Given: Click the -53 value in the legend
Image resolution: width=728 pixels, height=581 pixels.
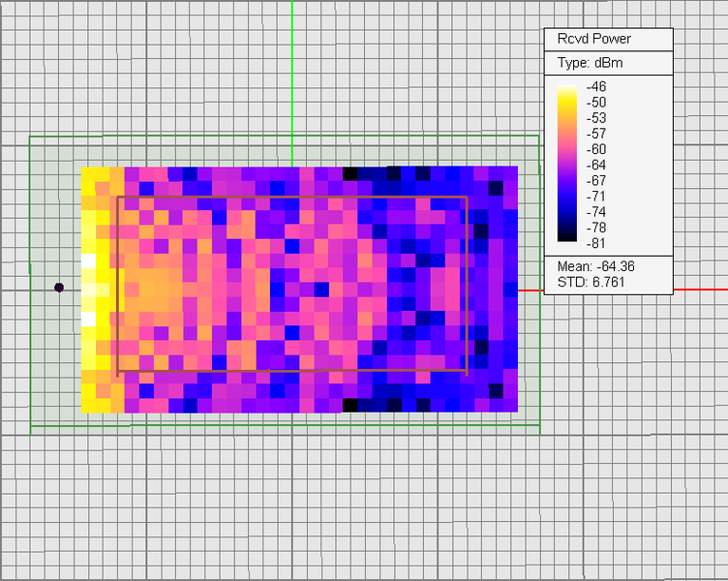Looking at the screenshot, I should pos(596,118).
